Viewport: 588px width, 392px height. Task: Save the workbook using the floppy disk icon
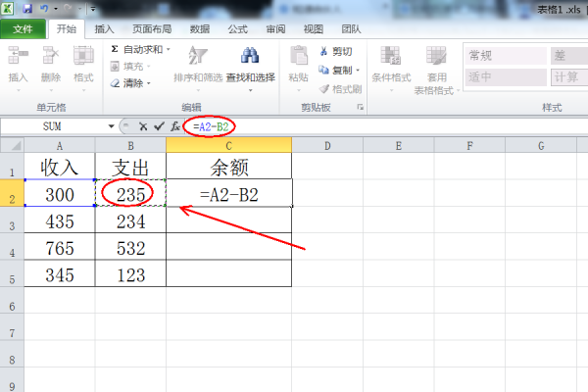coord(27,8)
